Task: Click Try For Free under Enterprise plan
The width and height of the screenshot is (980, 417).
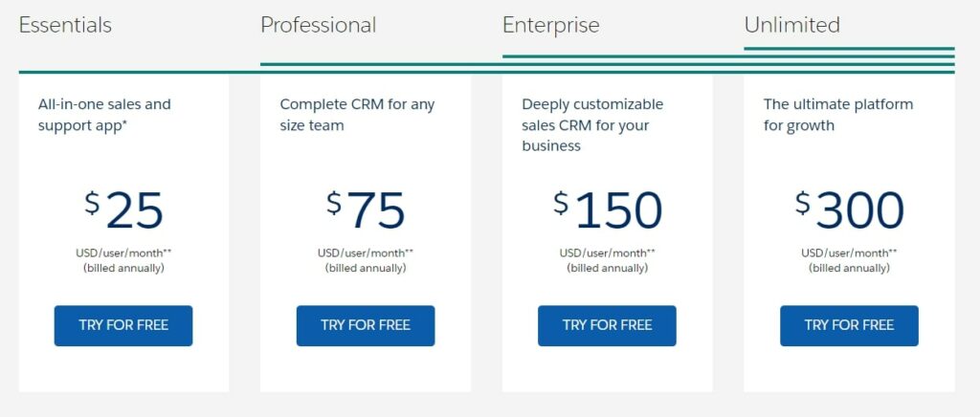Action: [607, 325]
